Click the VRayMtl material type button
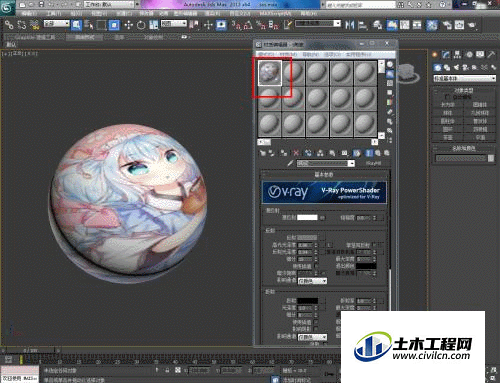Viewport: 500px width, 383px height. [373, 163]
